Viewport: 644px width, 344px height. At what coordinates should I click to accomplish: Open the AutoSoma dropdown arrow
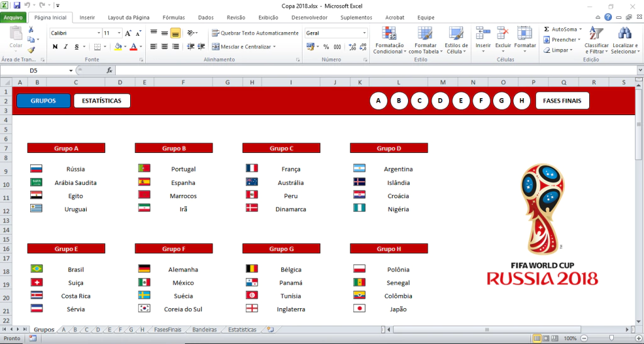580,30
